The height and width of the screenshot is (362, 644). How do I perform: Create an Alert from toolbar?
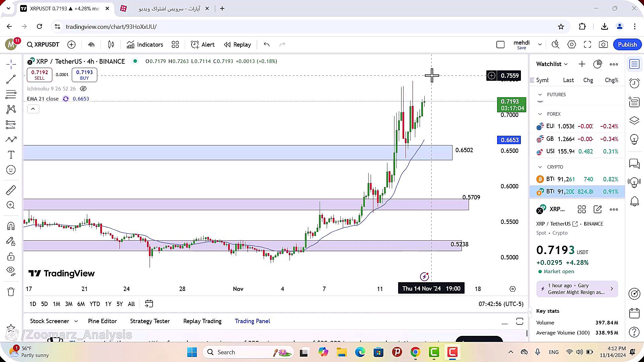coord(203,45)
